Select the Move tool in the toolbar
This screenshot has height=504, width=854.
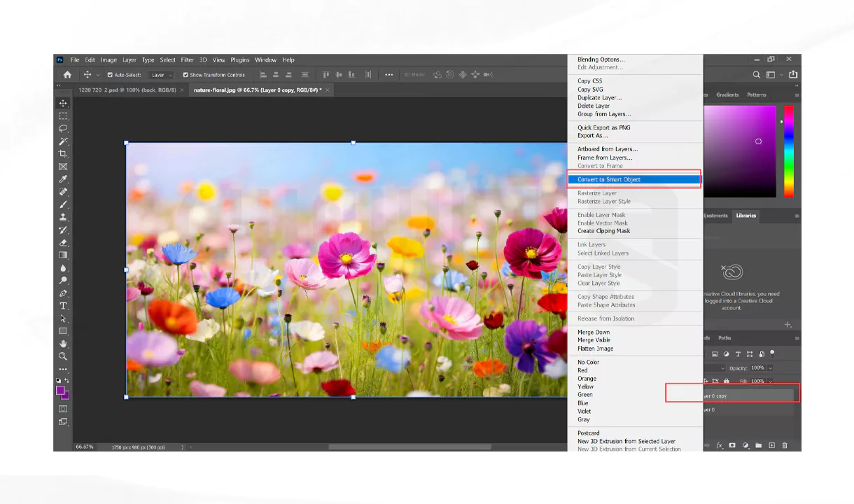pyautogui.click(x=63, y=104)
